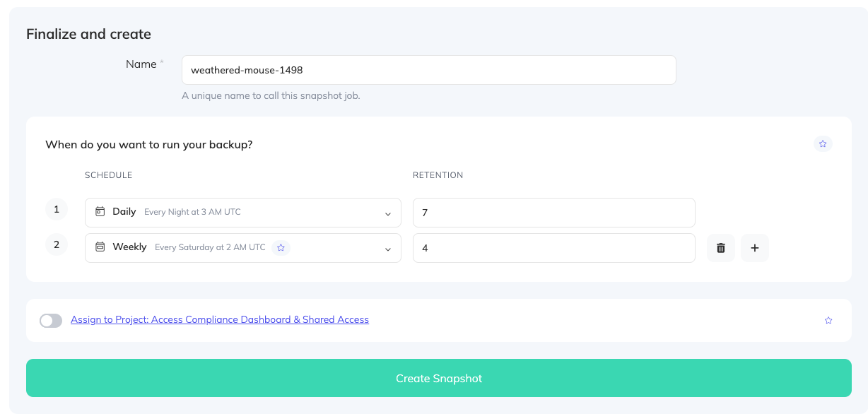
Task: Open the Daily schedule dropdown chevron
Action: (387, 212)
